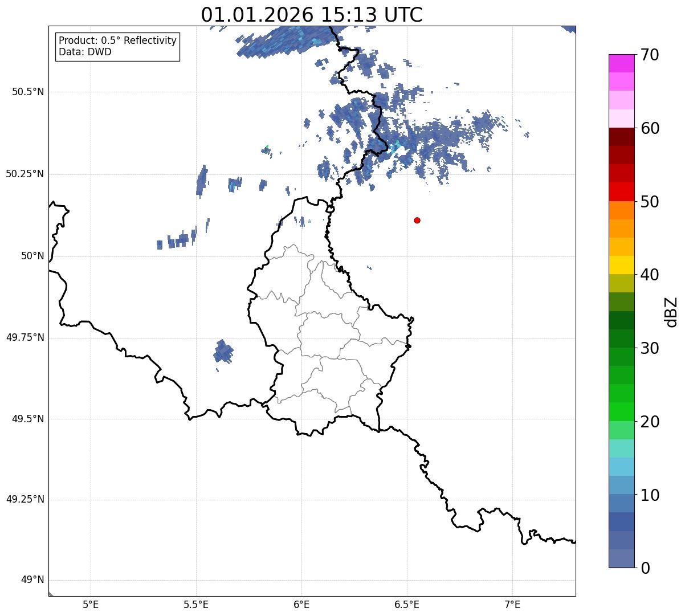Click the orange colorbar segment just below 50
The height and width of the screenshot is (616, 685).
[621, 210]
